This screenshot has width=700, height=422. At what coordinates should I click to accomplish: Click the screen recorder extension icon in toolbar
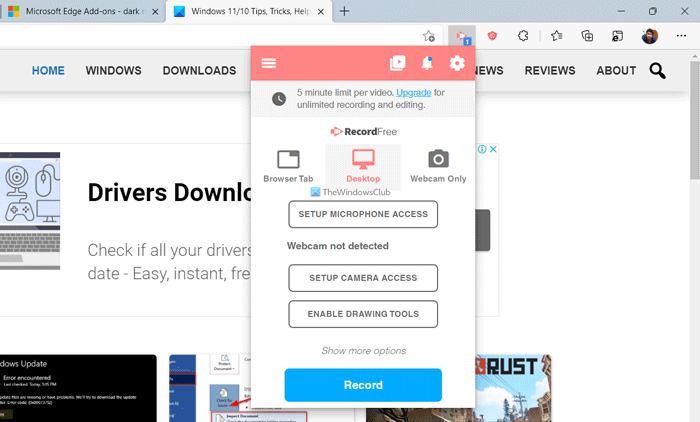462,36
